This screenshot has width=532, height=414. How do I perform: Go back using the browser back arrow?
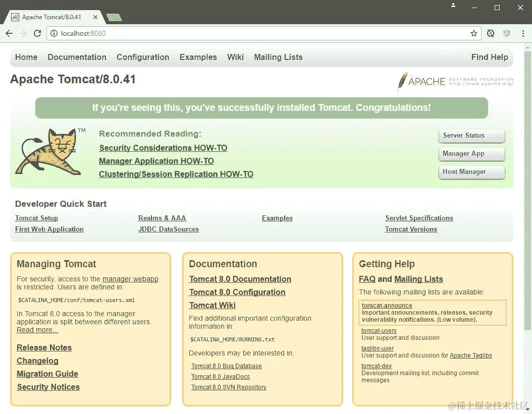9,33
